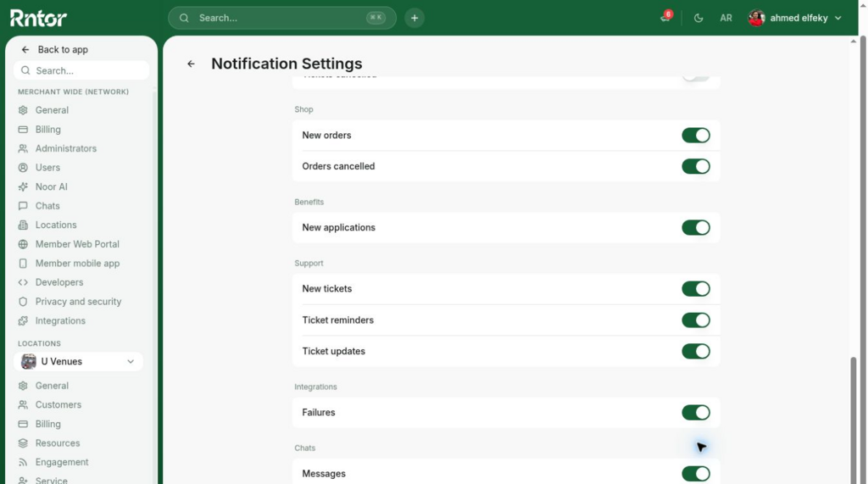Screen dimensions: 868x484
Task: Open Member mobile app settings
Action: [77, 263]
